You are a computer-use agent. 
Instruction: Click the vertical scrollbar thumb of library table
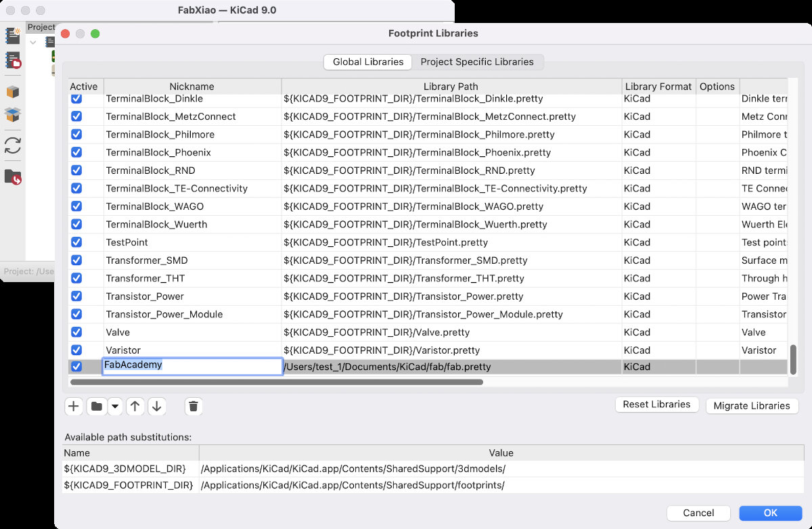pos(793,359)
